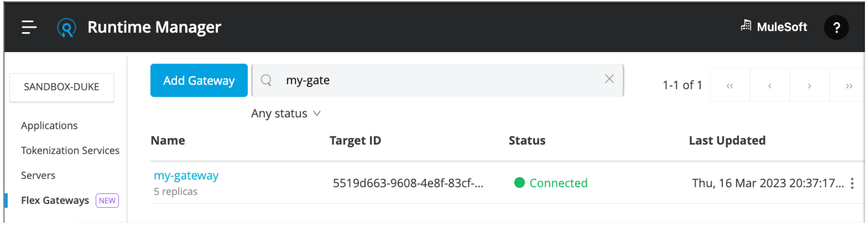Sort by the Name column header
This screenshot has height=228, width=868.
point(168,140)
